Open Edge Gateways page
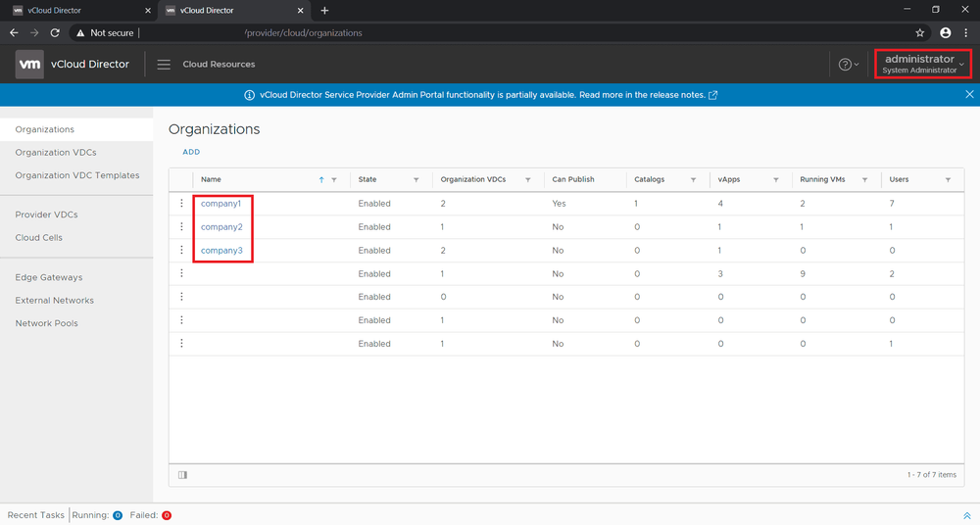Screen dimensions: 980x525 (49, 277)
